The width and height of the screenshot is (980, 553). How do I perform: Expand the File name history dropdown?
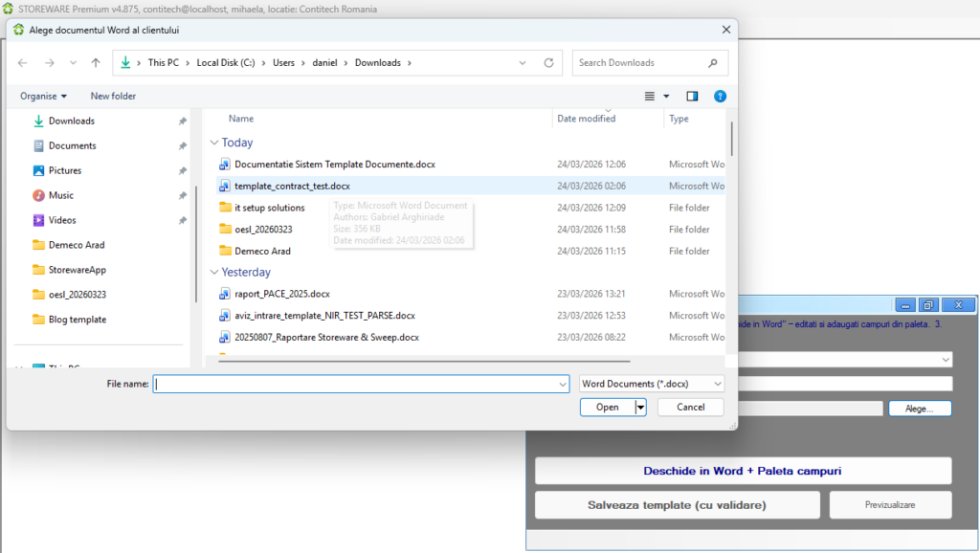coord(563,385)
